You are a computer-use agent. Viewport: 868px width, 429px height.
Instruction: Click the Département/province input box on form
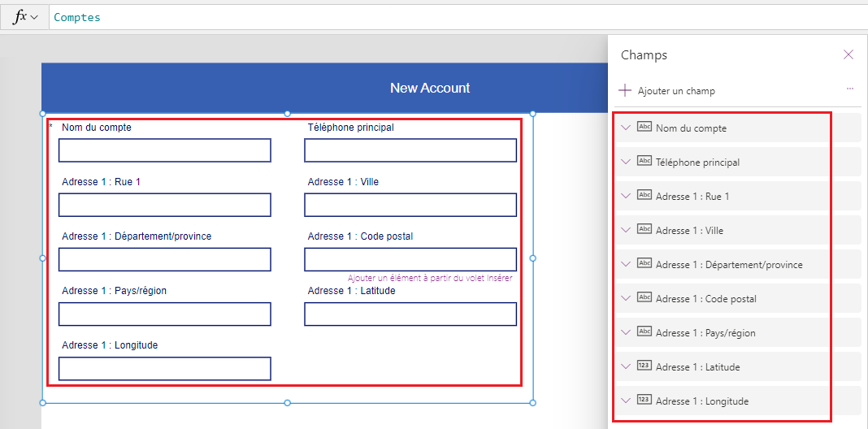pyautogui.click(x=164, y=259)
